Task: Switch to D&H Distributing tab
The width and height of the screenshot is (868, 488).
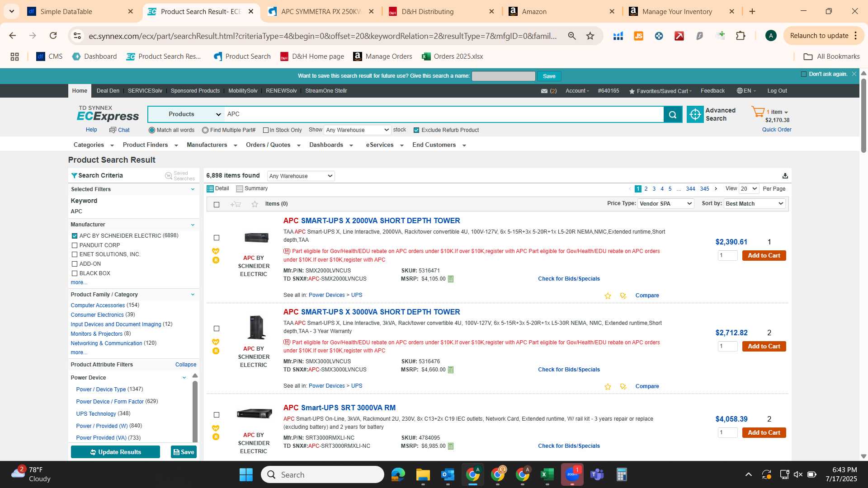Action: (x=442, y=12)
